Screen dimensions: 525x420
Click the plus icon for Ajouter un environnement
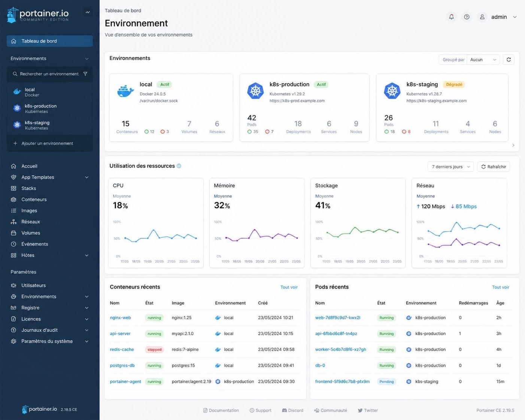pos(15,143)
